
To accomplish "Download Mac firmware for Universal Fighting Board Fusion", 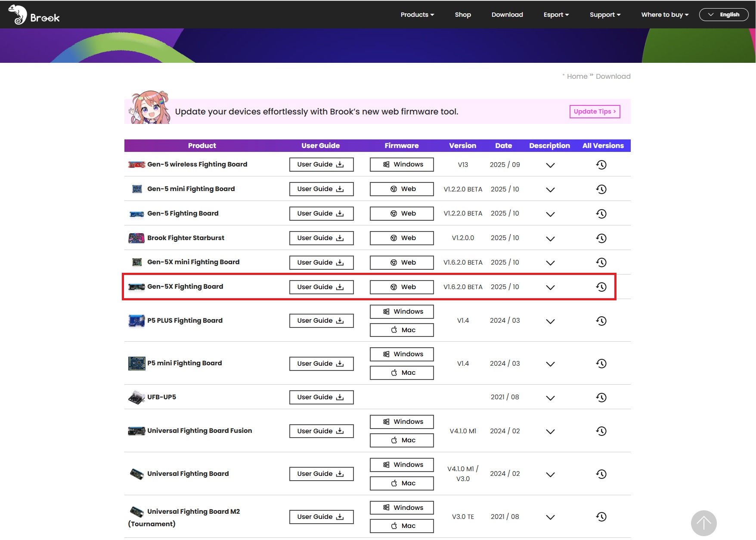I will pyautogui.click(x=402, y=440).
